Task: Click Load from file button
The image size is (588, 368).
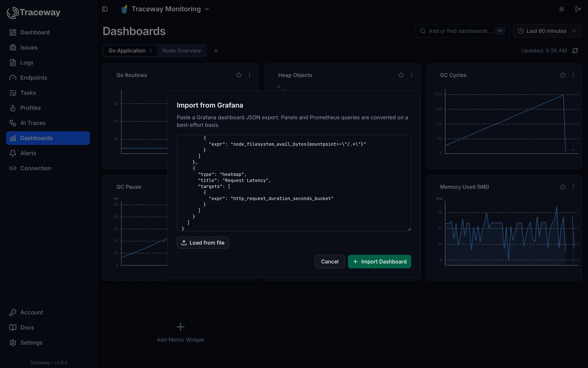Action: tap(203, 243)
